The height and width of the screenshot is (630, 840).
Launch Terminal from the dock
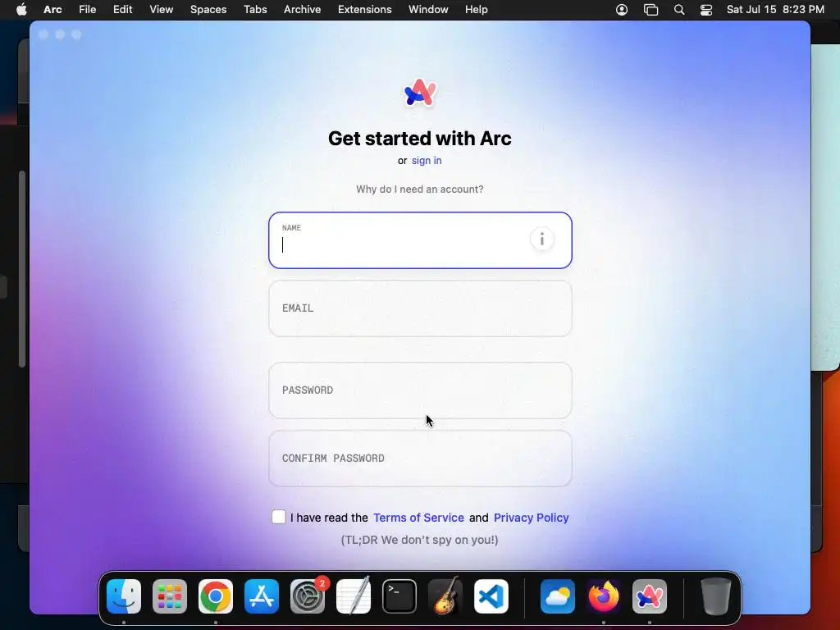click(399, 596)
